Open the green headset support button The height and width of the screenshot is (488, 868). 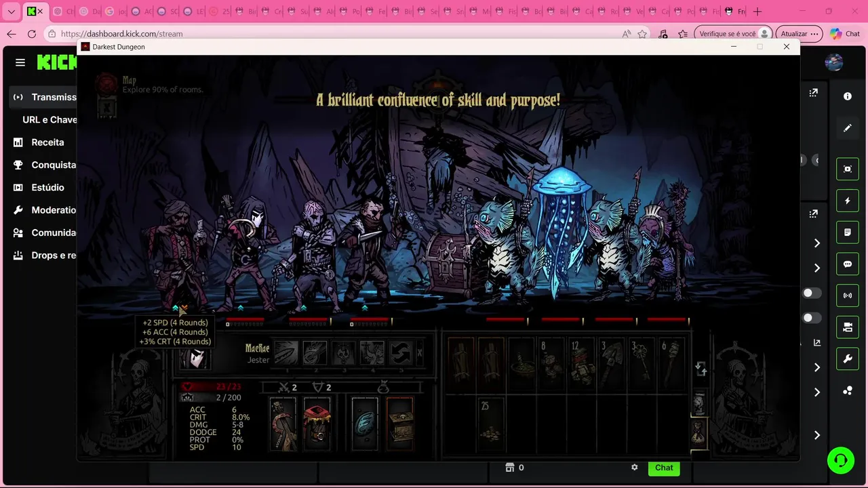(841, 461)
